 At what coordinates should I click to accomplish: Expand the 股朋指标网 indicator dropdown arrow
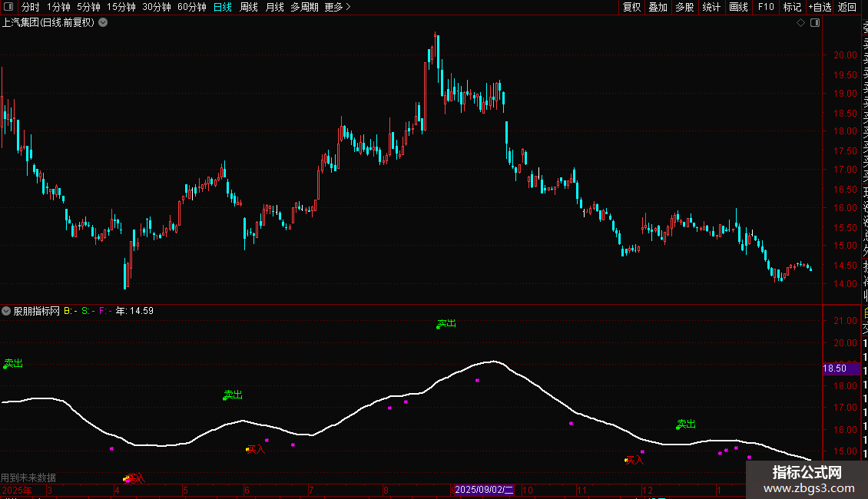pos(6,311)
